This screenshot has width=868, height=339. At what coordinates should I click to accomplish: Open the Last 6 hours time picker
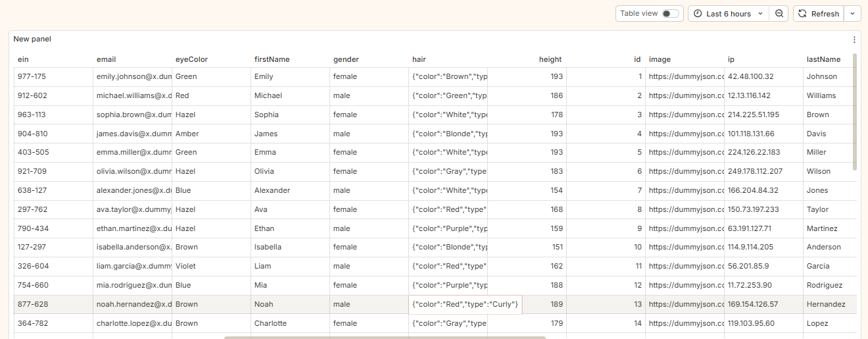click(728, 14)
